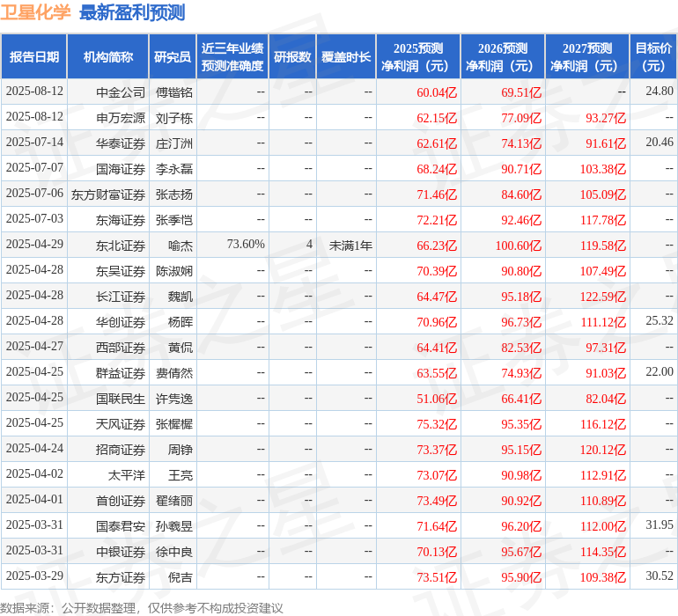Select the 2025预测净利润 column header
The height and width of the screenshot is (616, 678).
418,56
